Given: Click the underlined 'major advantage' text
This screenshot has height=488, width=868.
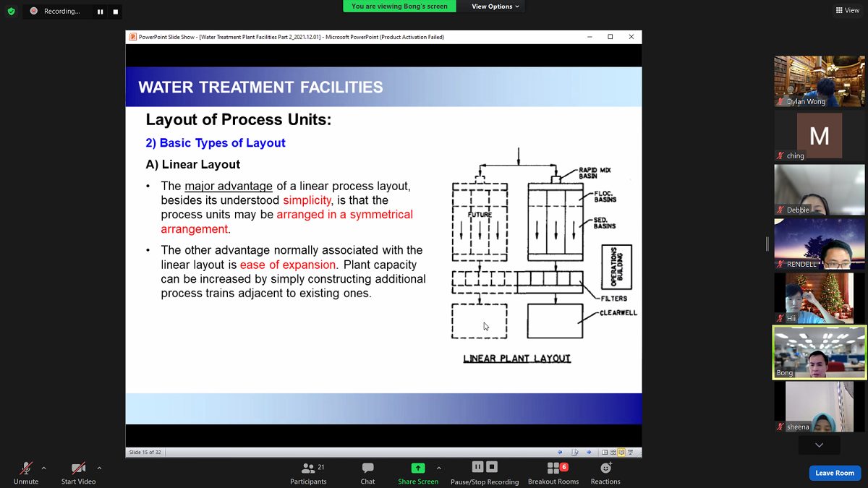Looking at the screenshot, I should point(229,187).
